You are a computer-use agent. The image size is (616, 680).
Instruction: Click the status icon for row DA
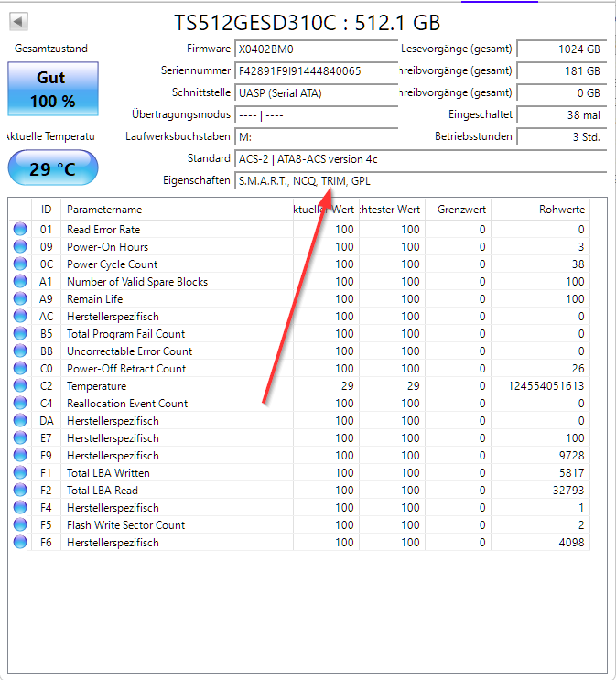(20, 420)
